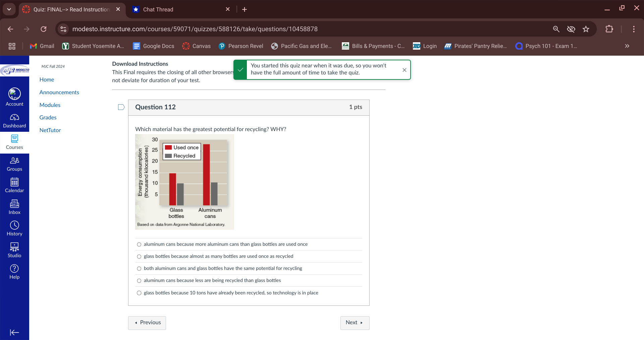Open the Grades course link
The height and width of the screenshot is (340, 644).
click(48, 118)
